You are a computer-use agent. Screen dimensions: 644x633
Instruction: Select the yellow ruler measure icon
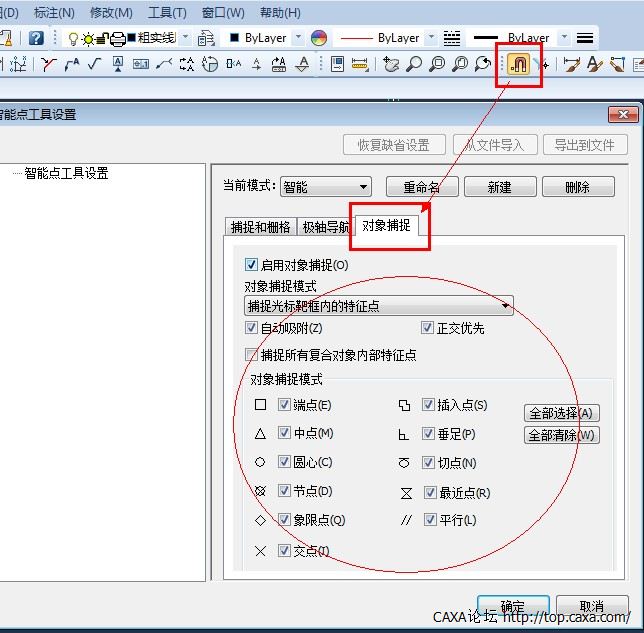pos(360,64)
